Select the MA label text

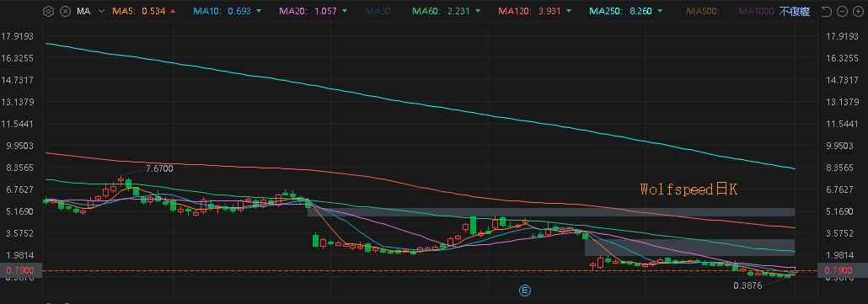pos(83,11)
